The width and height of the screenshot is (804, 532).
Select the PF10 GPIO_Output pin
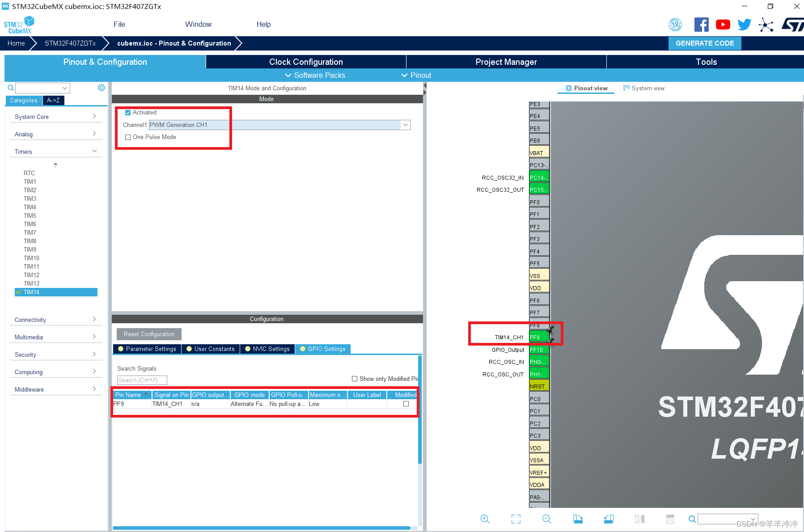point(539,350)
